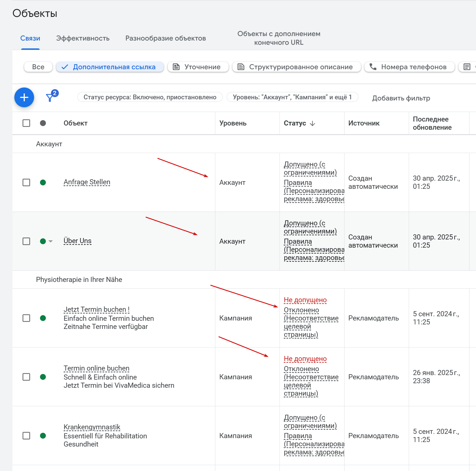Open the Разнообразие объектов tab
This screenshot has height=471, width=476.
[x=166, y=38]
